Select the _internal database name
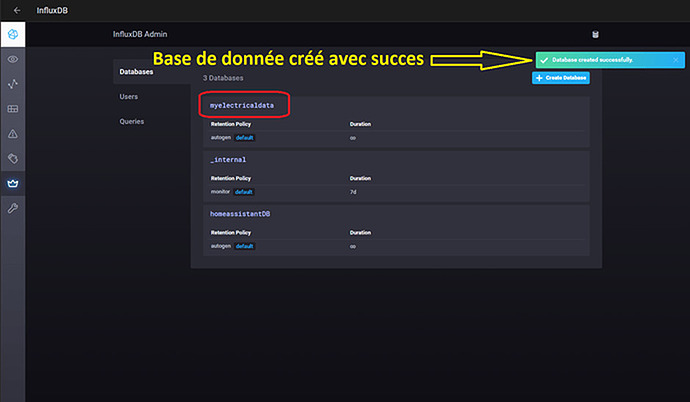Screen dimensions: 690x402 tap(228, 160)
